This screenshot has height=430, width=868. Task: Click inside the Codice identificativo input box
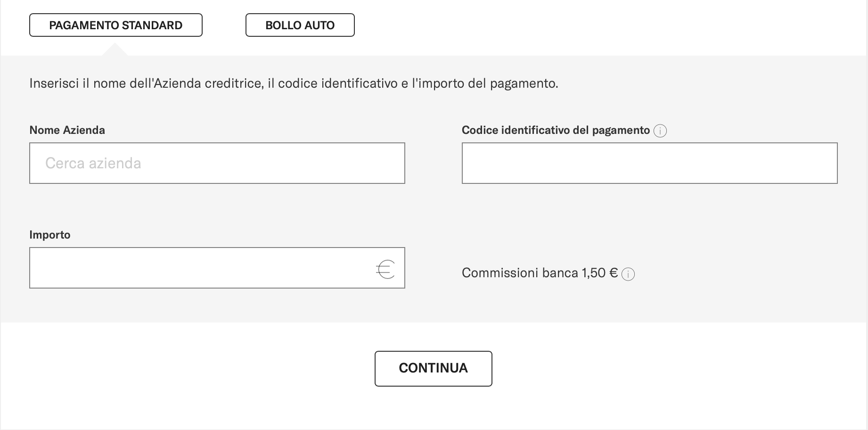click(649, 163)
